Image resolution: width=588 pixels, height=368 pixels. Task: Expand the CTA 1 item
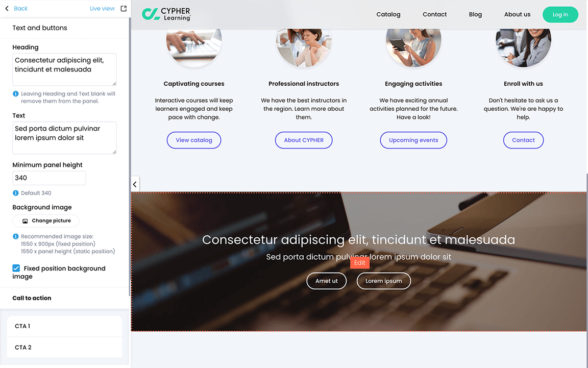tap(64, 326)
